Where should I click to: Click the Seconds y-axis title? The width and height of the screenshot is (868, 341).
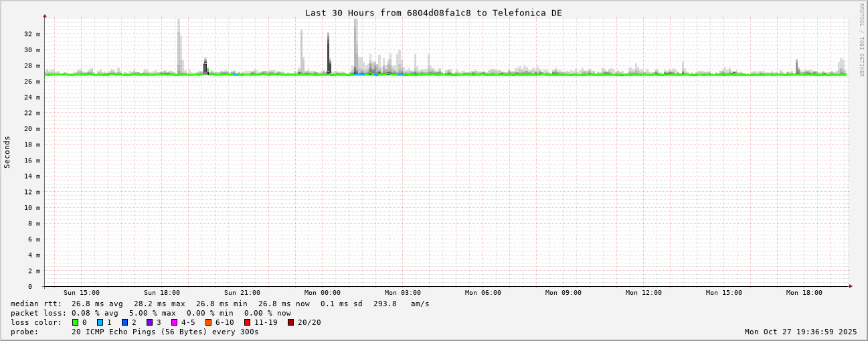(x=7, y=152)
